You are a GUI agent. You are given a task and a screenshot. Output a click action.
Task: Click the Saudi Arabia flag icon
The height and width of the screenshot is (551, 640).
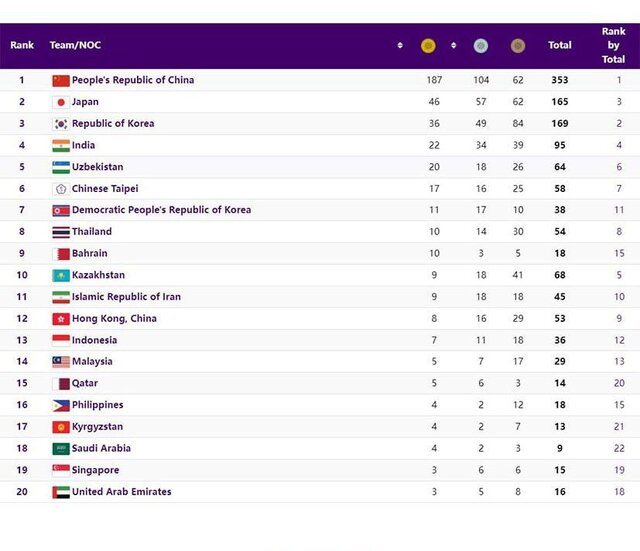[x=60, y=448]
